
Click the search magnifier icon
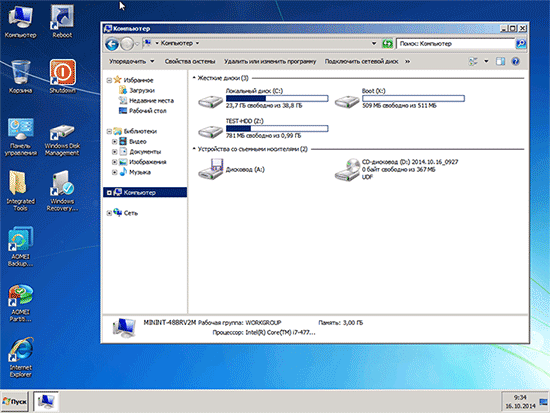click(521, 44)
